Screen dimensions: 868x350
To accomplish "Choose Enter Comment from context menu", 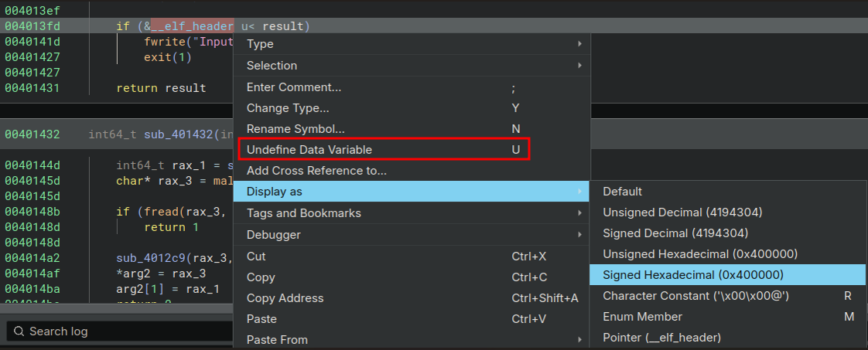I will [x=294, y=87].
